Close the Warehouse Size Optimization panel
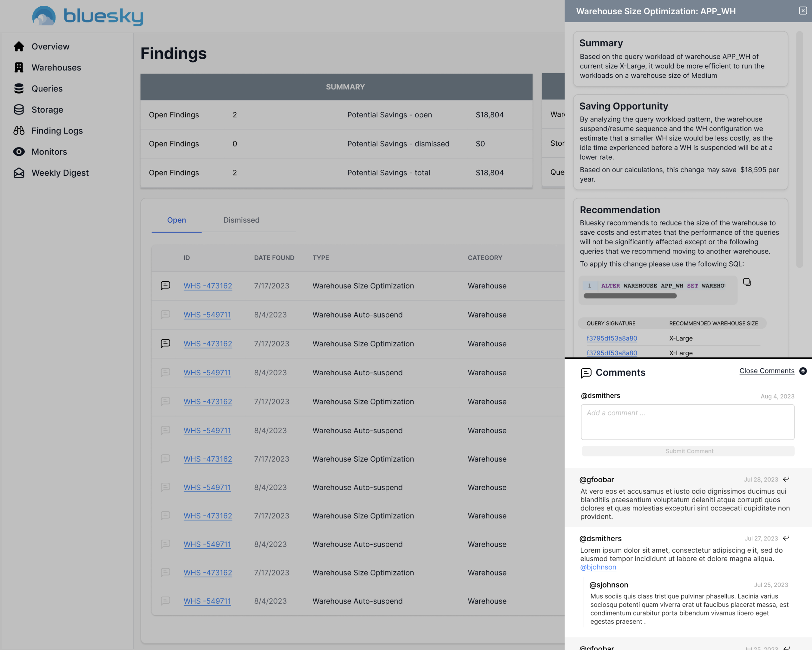Image resolution: width=812 pixels, height=650 pixels. pyautogui.click(x=802, y=11)
